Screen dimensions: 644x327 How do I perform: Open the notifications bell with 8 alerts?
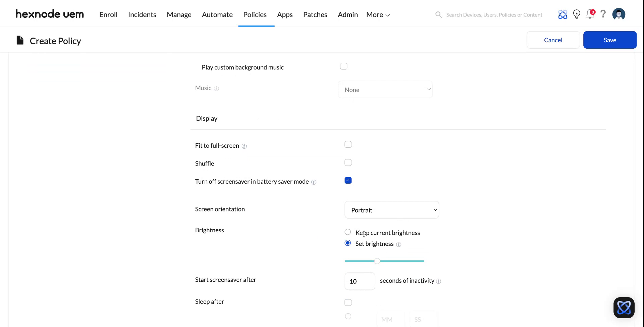[x=590, y=14]
